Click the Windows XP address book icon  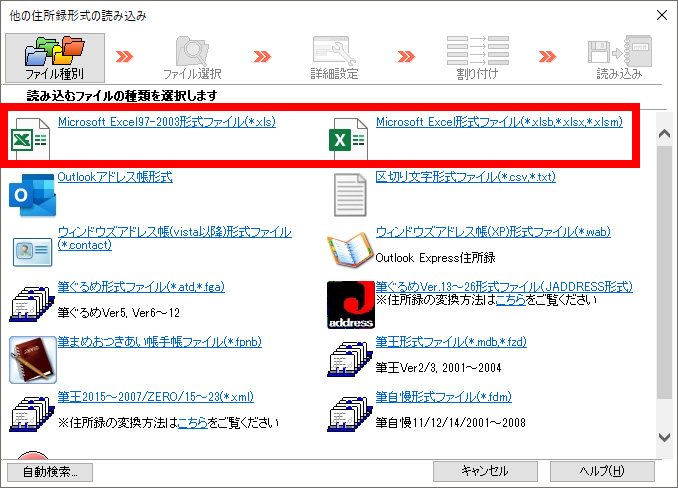tap(350, 250)
